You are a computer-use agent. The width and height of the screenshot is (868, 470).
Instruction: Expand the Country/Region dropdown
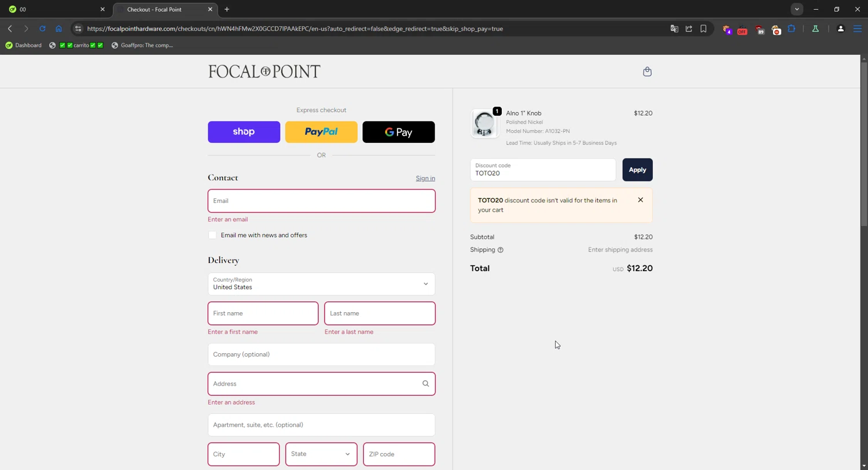click(321, 284)
